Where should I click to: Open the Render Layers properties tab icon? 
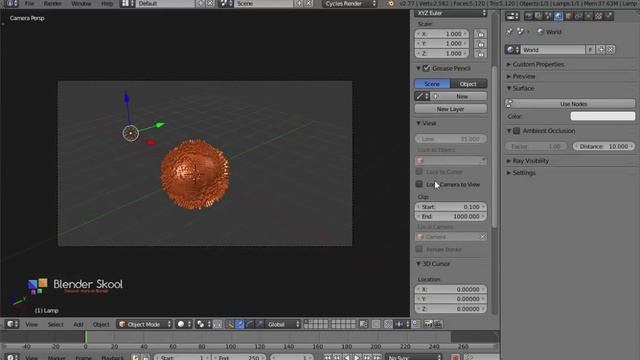(x=538, y=16)
